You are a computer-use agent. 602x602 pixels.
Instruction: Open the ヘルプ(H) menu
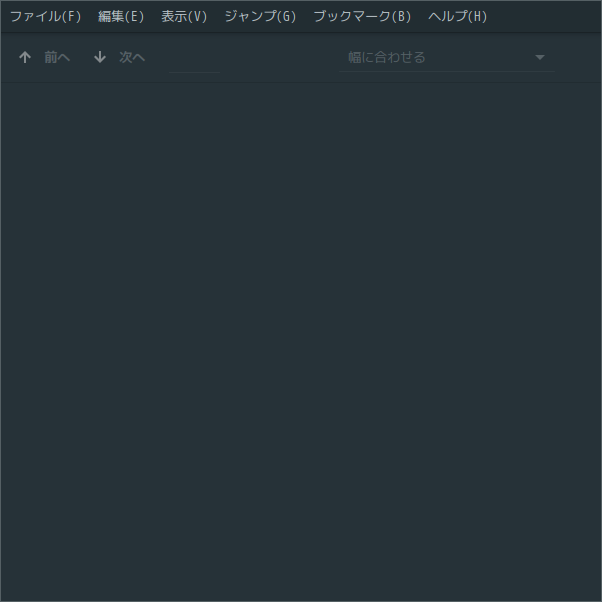pyautogui.click(x=457, y=17)
